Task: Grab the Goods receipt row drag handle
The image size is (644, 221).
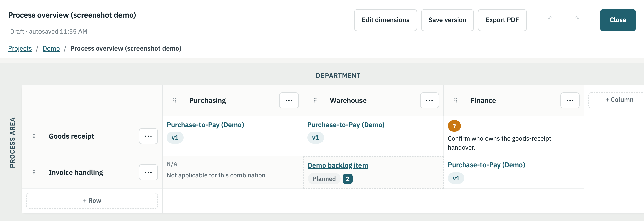Action: point(34,136)
